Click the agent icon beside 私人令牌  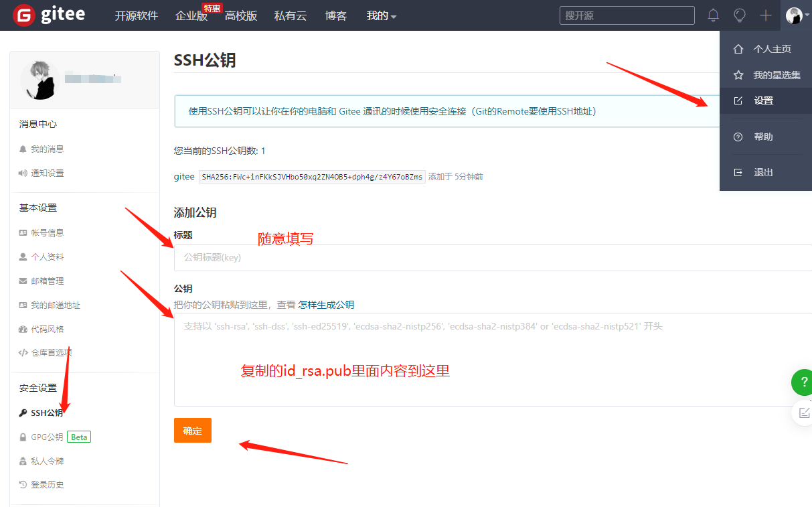23,461
